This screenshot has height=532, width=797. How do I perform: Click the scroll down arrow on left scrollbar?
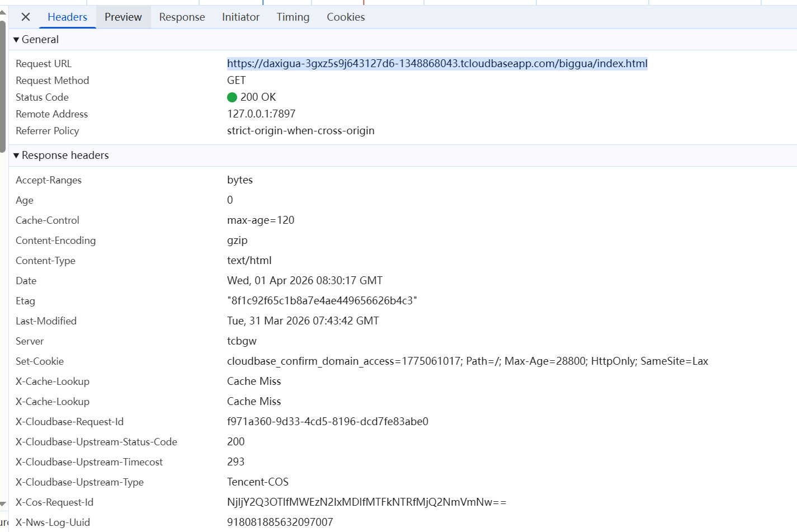[x=3, y=504]
